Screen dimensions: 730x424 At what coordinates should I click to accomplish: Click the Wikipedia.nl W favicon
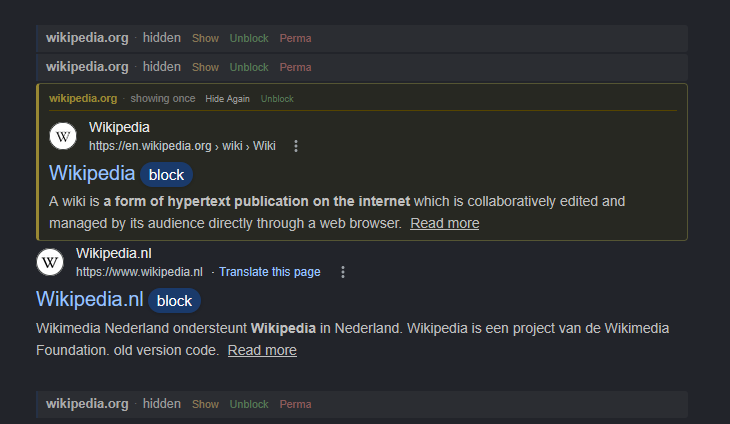click(50, 262)
